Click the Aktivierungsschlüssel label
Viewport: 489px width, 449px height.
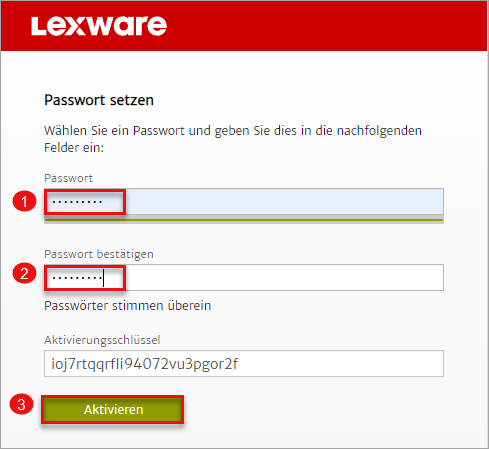[x=102, y=340]
